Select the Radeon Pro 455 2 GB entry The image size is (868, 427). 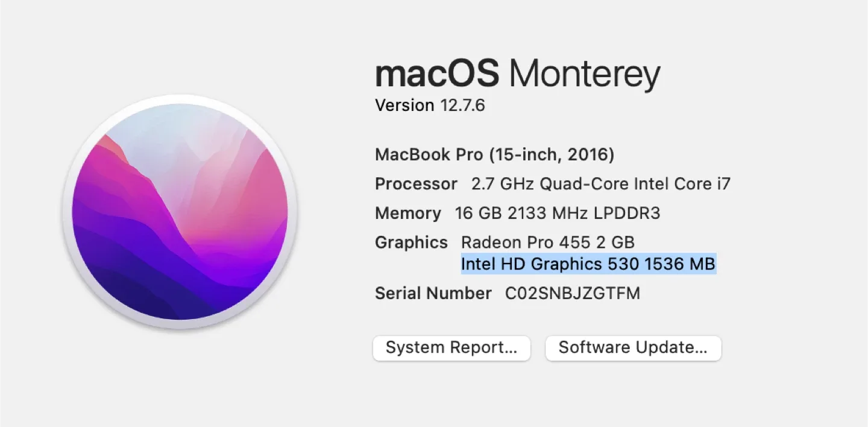(x=547, y=242)
